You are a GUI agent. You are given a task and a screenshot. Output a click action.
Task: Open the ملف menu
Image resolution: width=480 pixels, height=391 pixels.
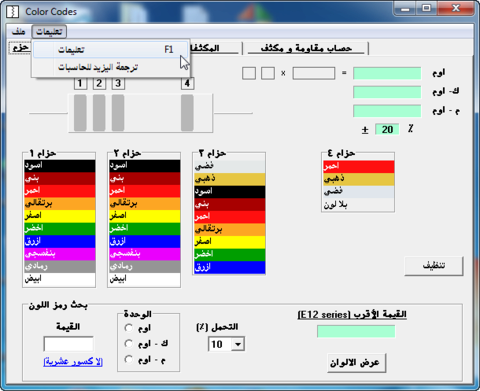click(x=19, y=32)
